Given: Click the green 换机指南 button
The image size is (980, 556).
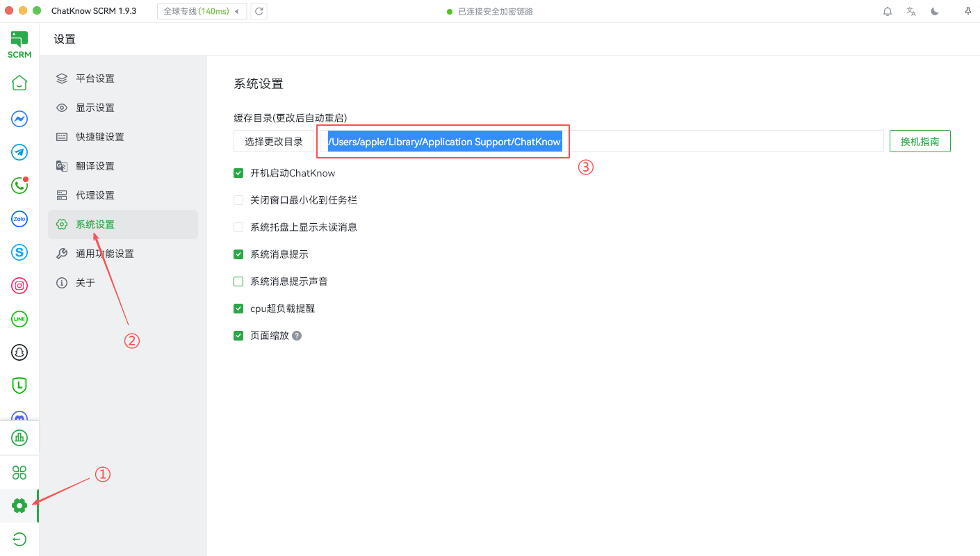Looking at the screenshot, I should tap(920, 142).
